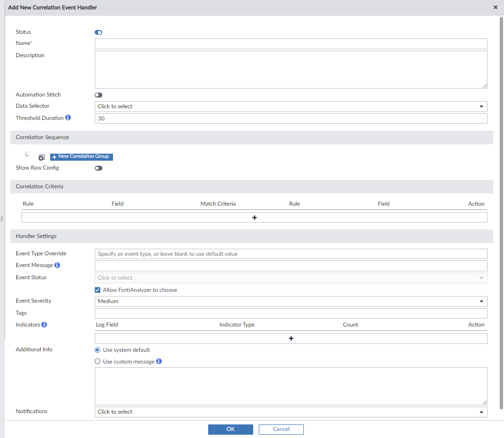Screen dimensions: 504x438
Task: Change Event Severity from Medium
Action: click(x=481, y=301)
